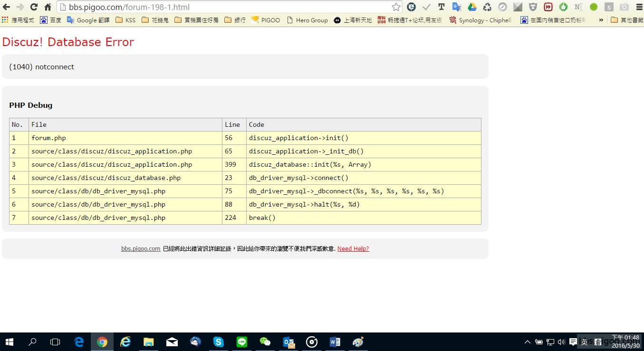Open Skype from the taskbar
Image resolution: width=644 pixels, height=351 pixels.
[219, 342]
